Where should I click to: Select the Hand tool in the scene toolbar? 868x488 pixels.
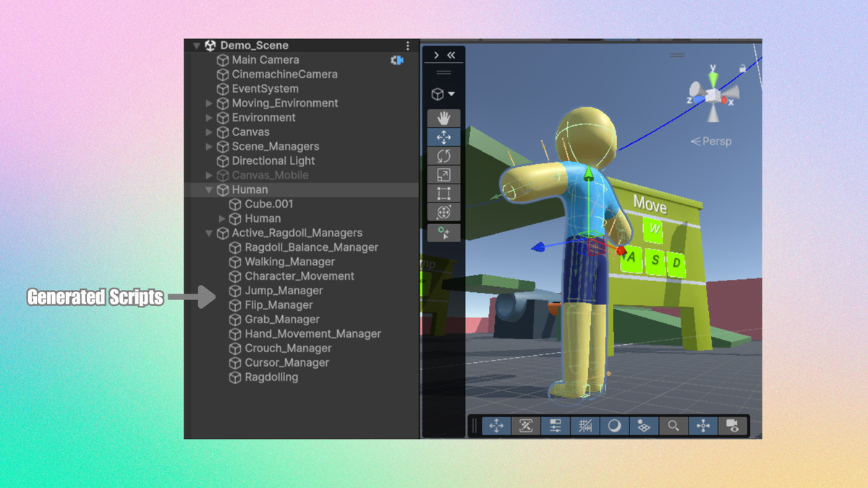(443, 118)
